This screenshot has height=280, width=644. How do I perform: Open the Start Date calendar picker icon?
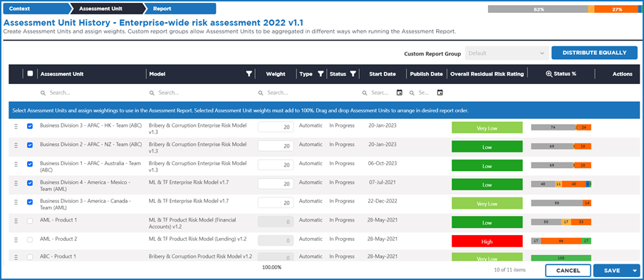click(399, 93)
